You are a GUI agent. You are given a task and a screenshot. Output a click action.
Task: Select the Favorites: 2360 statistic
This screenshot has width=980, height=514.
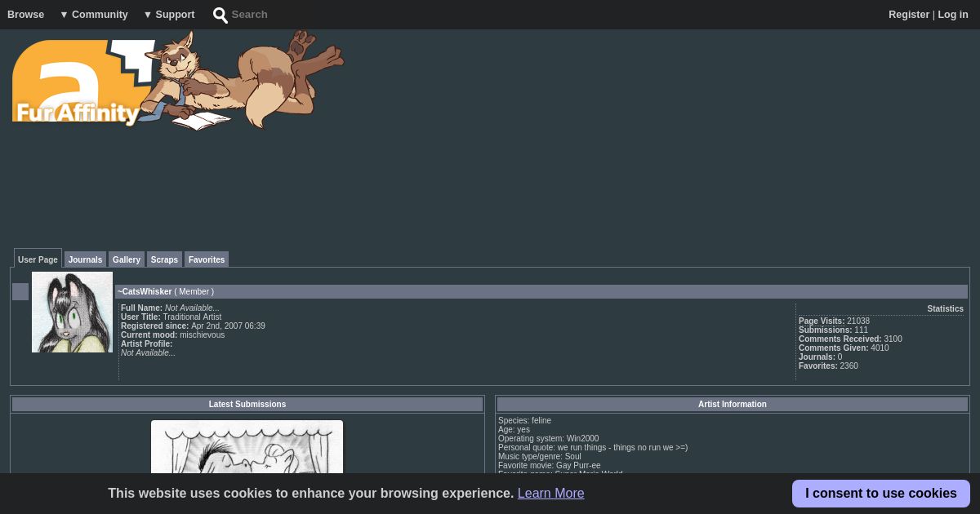pyautogui.click(x=828, y=366)
